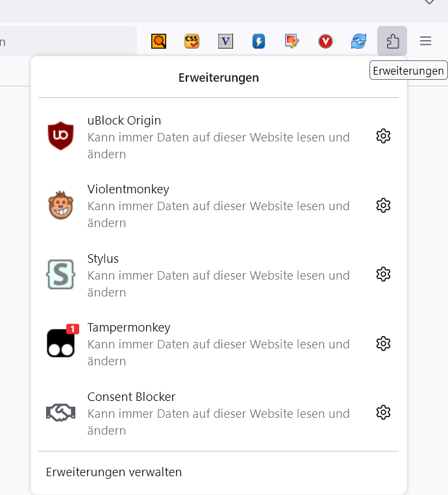
Task: Click the Consent Blocker handshake icon
Action: click(60, 413)
